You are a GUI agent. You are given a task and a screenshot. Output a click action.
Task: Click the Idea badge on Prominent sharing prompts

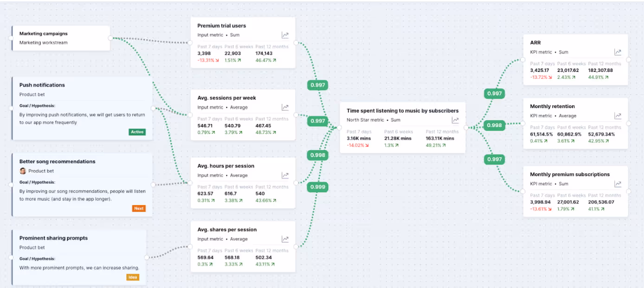[133, 277]
